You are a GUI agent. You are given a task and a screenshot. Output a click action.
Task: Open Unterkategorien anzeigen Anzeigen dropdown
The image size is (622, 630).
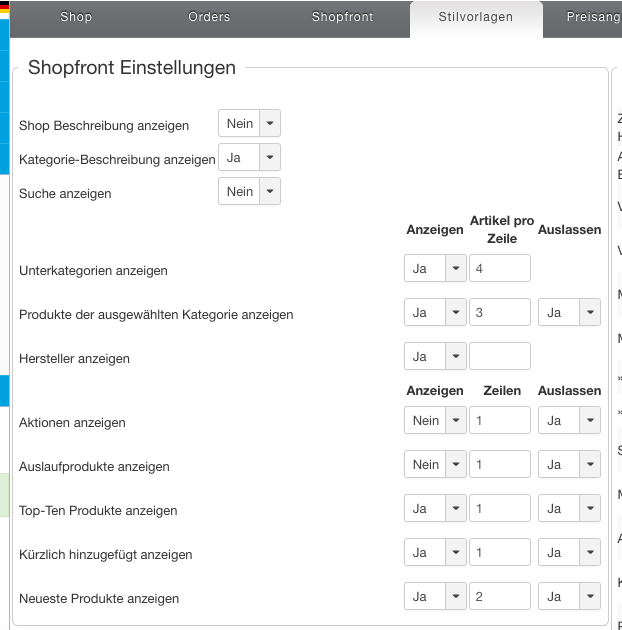[435, 269]
